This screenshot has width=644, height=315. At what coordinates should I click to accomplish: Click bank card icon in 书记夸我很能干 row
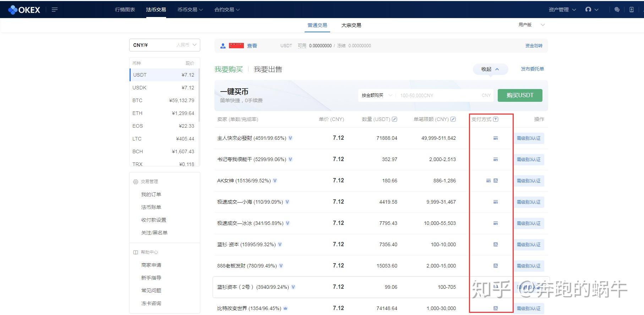[496, 159]
